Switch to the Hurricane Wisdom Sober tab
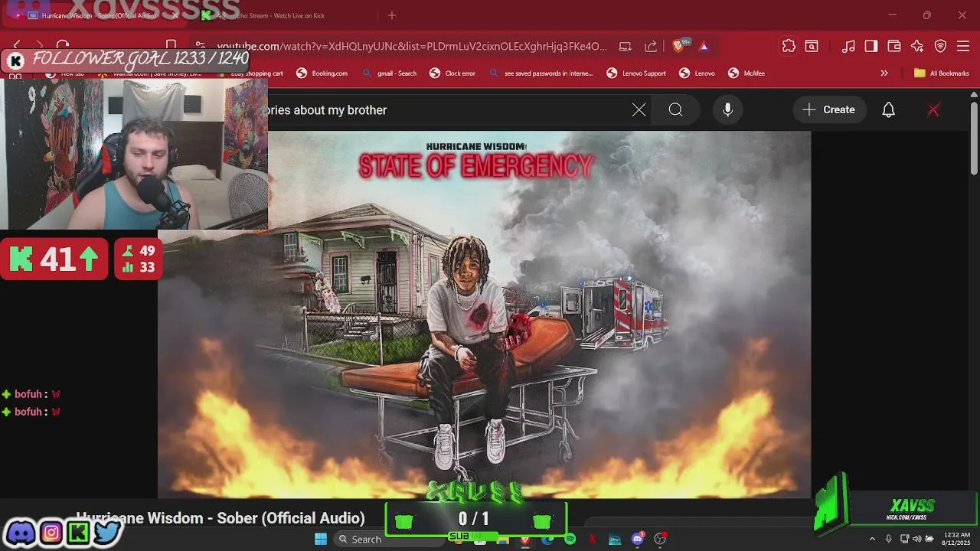The height and width of the screenshot is (551, 980). coord(96,15)
